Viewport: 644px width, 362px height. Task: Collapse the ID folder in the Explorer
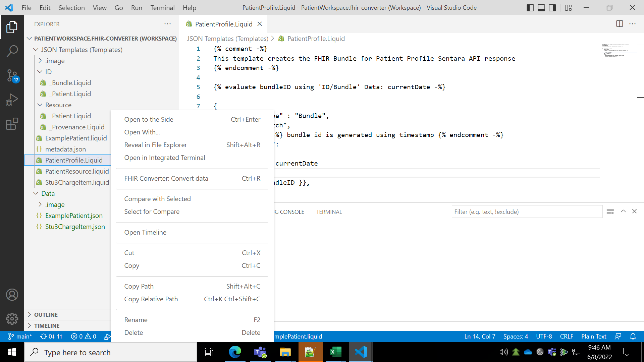tap(40, 71)
